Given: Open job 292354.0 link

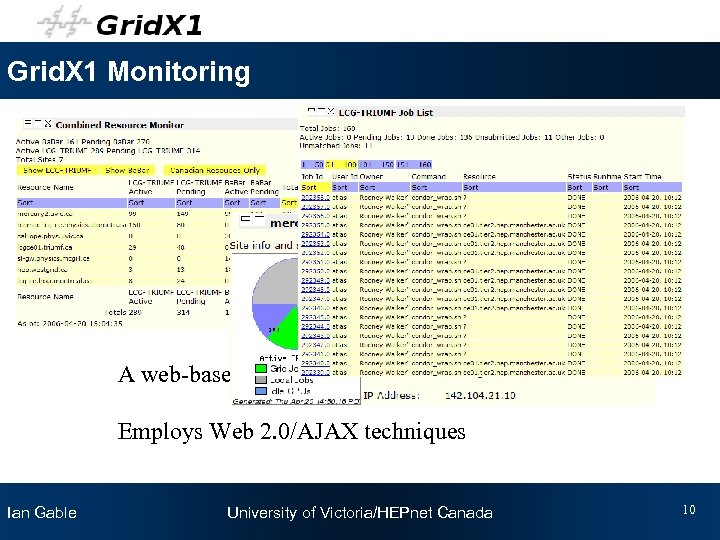Looking at the screenshot, I should click(315, 234).
